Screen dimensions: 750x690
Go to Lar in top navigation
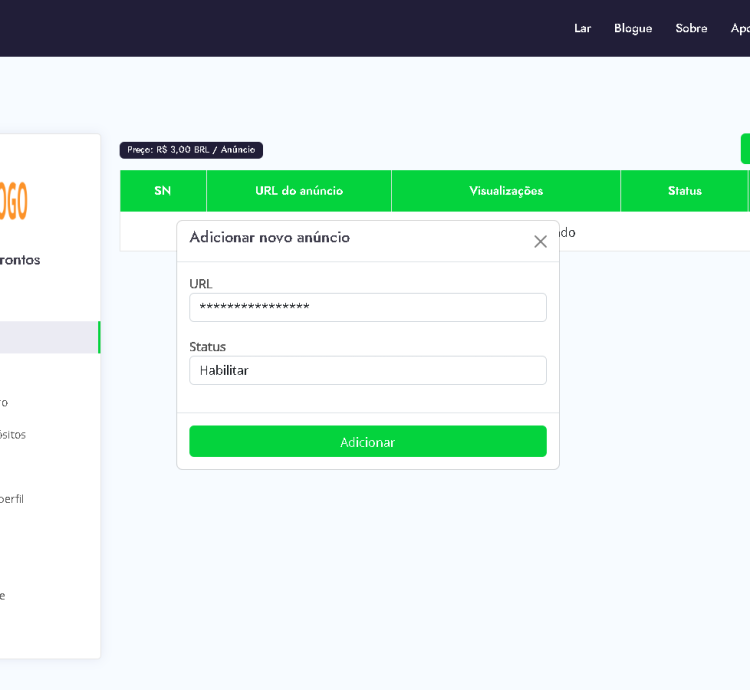[x=582, y=28]
